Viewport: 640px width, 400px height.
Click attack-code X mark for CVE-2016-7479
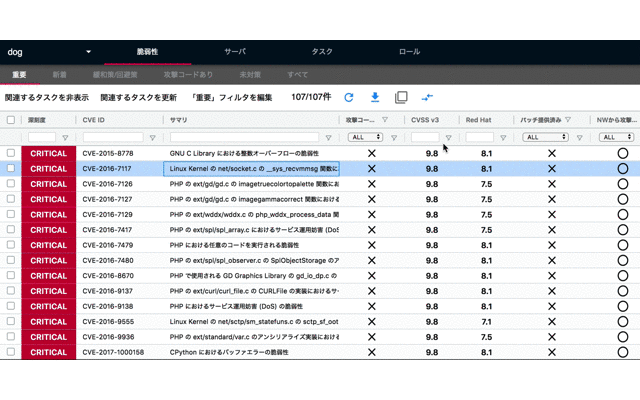(x=371, y=245)
